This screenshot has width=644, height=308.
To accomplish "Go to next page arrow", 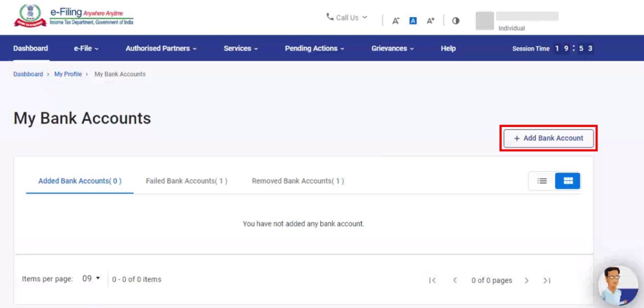I will click(526, 281).
